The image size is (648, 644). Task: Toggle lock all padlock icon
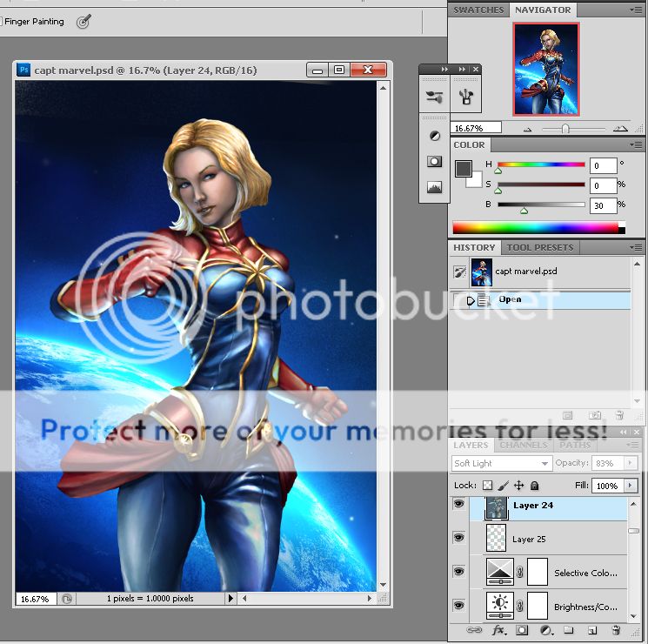[x=534, y=485]
